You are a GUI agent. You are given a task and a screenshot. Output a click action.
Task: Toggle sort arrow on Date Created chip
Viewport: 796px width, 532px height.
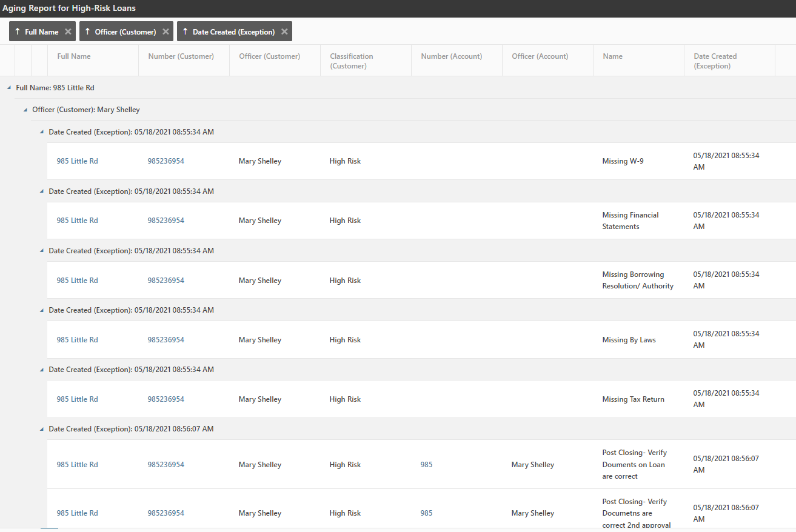click(185, 32)
